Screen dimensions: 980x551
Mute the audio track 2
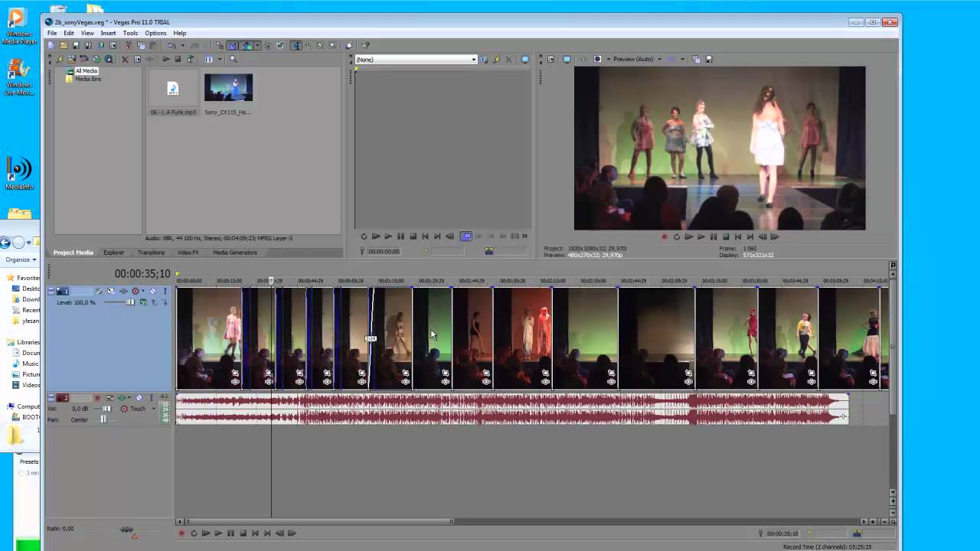point(139,398)
